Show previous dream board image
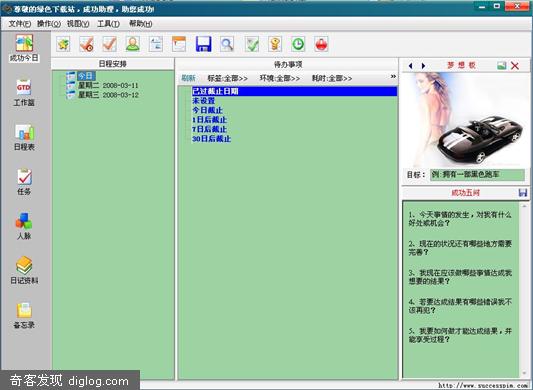Screen dimensions: 533x390 point(411,66)
